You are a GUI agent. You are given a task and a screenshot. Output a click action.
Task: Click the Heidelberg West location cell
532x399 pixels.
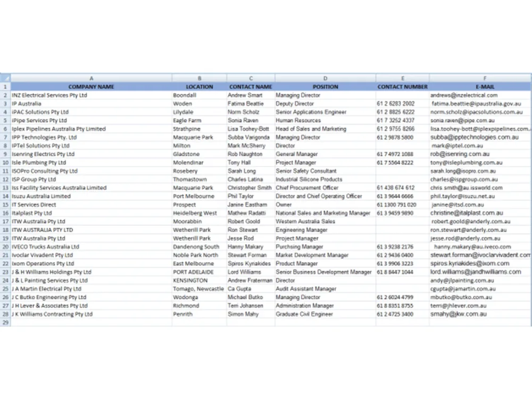(199, 213)
